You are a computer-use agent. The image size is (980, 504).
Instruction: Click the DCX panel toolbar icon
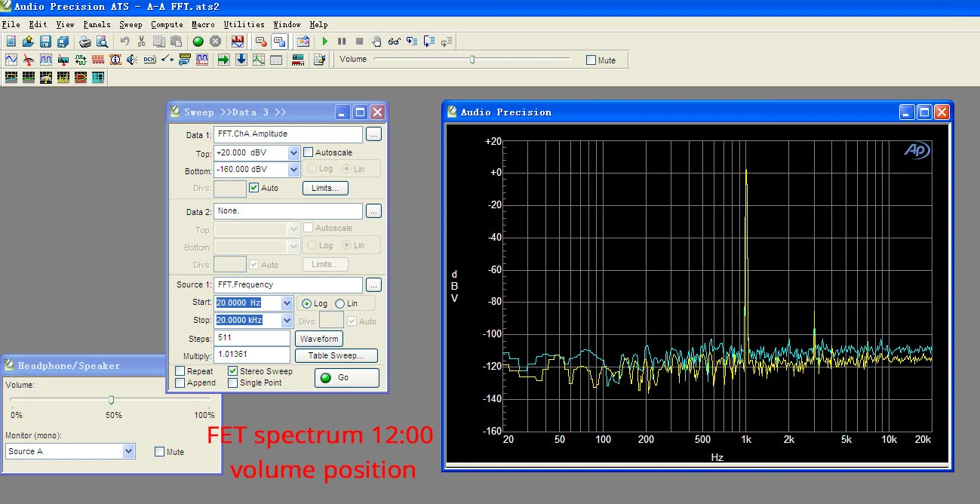(149, 60)
